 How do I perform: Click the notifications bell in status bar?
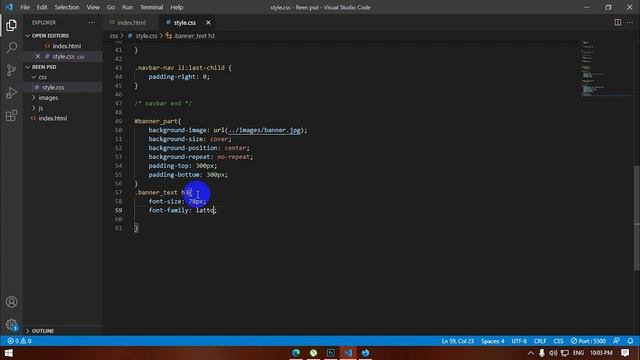pyautogui.click(x=630, y=341)
